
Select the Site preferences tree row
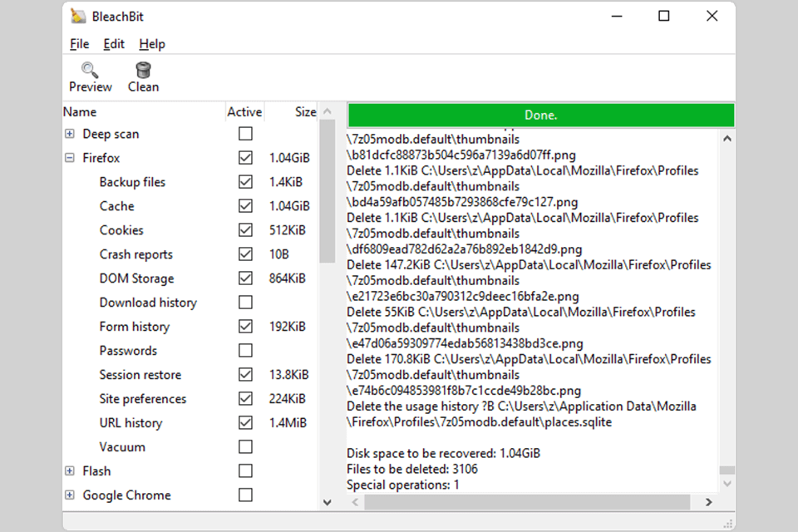[191, 399]
